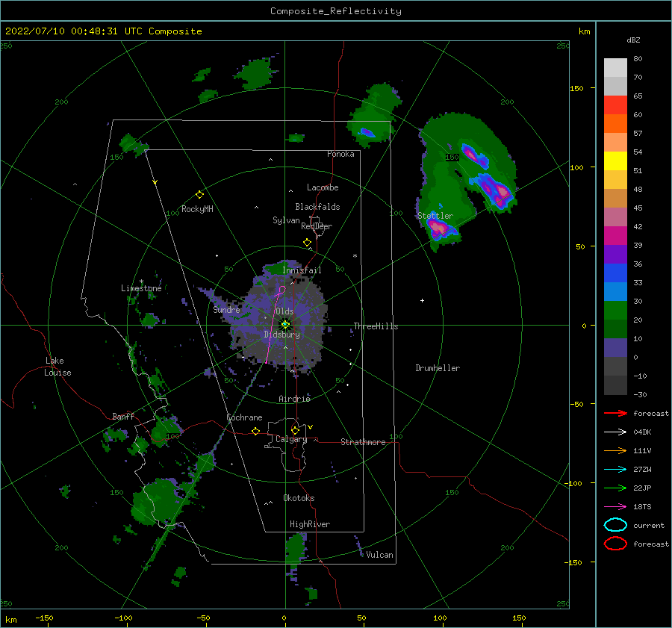Click the Olds city label
The image size is (672, 628).
point(284,311)
